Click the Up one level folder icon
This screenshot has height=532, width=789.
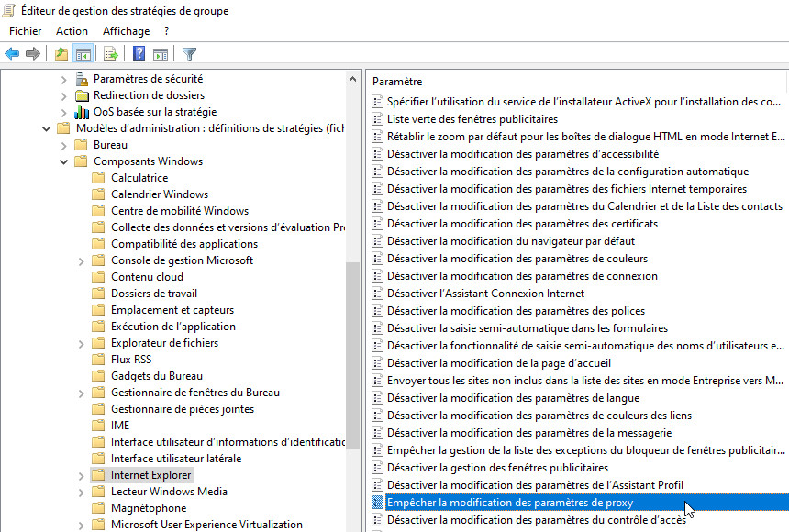coord(61,53)
